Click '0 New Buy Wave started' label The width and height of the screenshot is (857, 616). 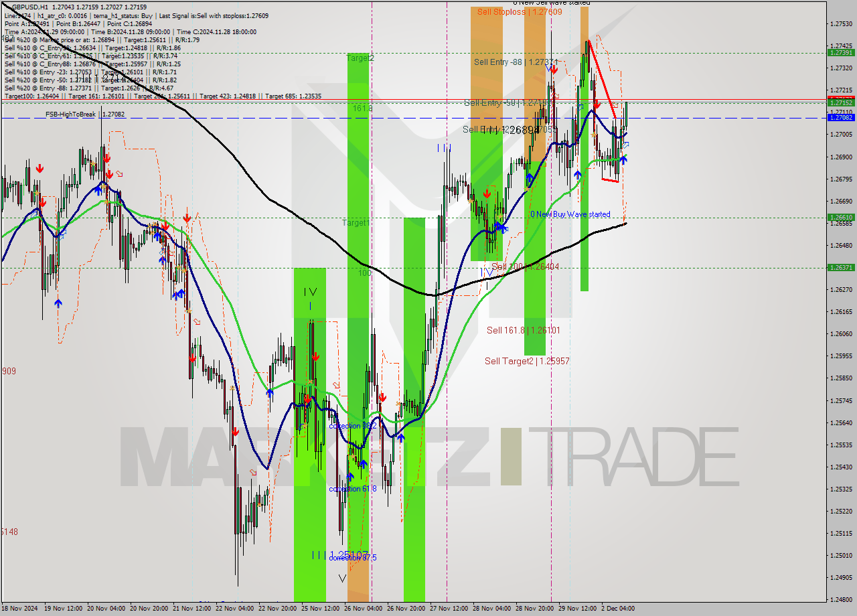570,214
